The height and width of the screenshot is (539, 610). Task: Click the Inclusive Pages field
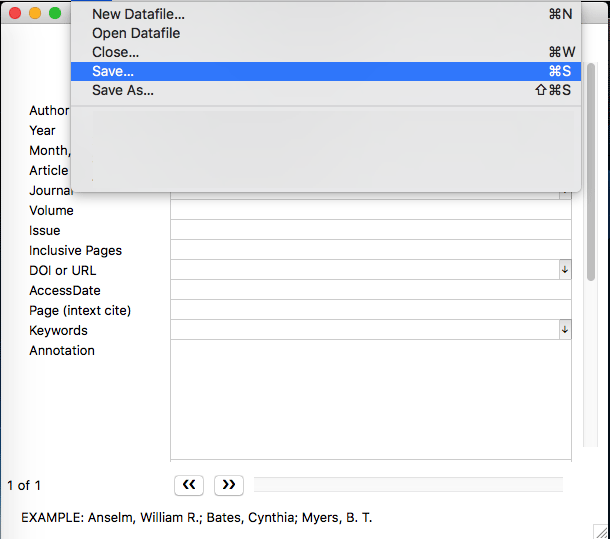(370, 250)
